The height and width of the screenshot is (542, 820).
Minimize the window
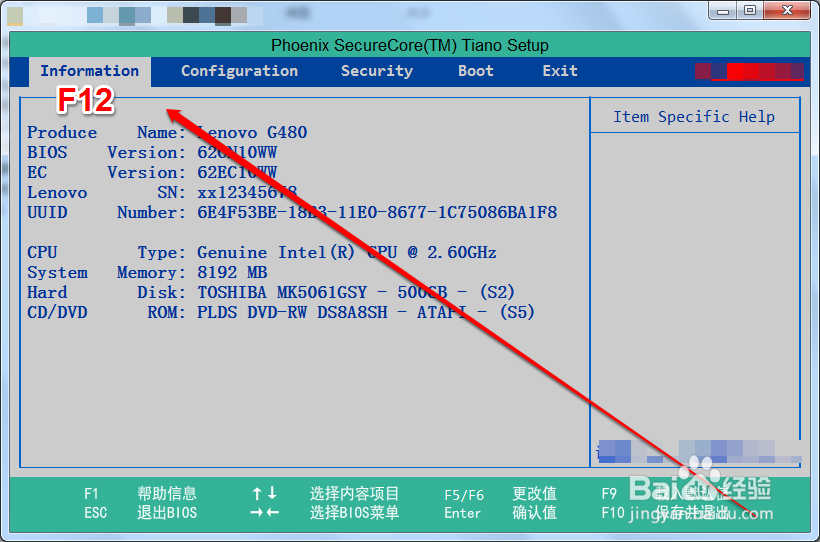point(723,10)
